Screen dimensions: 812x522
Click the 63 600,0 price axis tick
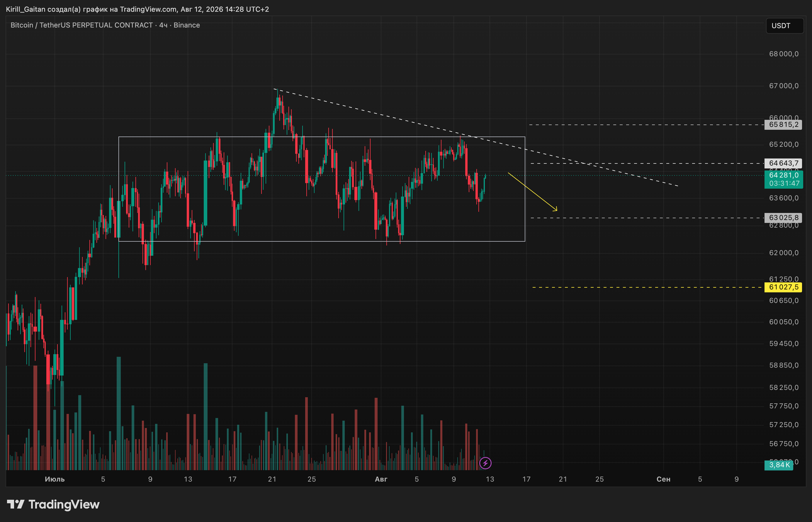tap(784, 198)
